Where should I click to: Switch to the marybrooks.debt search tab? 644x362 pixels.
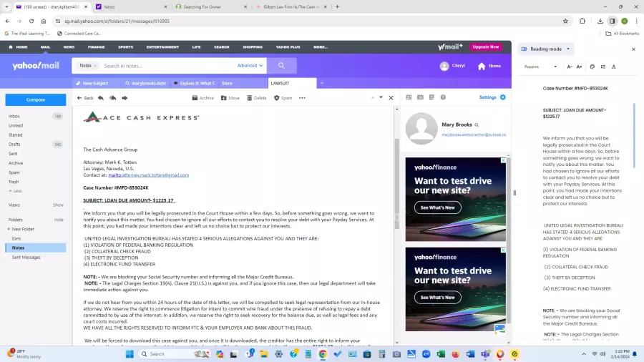click(x=146, y=83)
